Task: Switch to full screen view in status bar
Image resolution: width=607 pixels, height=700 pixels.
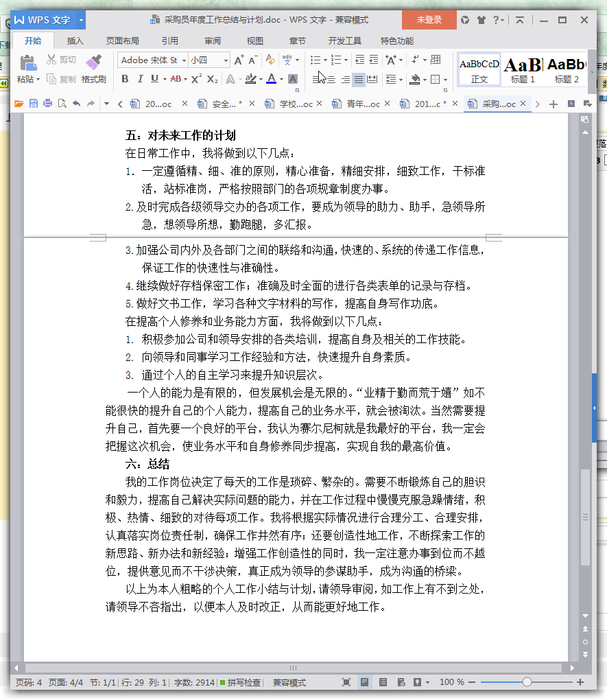Action: tap(346, 682)
